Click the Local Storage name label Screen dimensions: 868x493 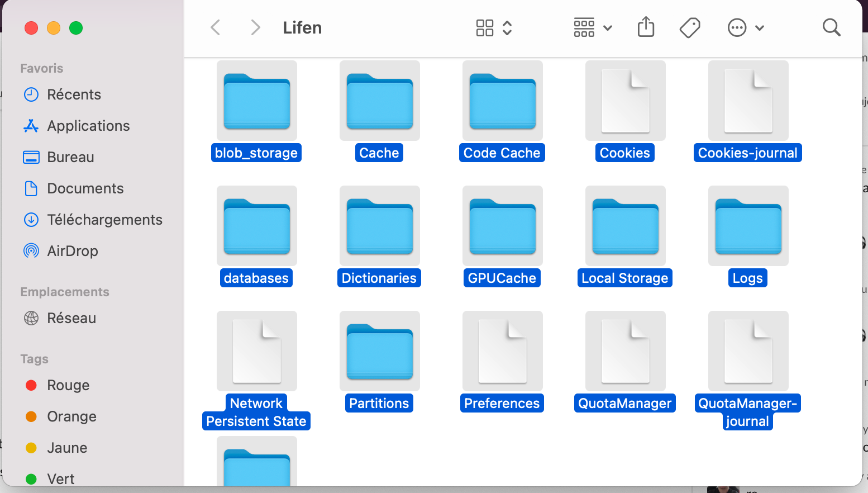point(625,278)
